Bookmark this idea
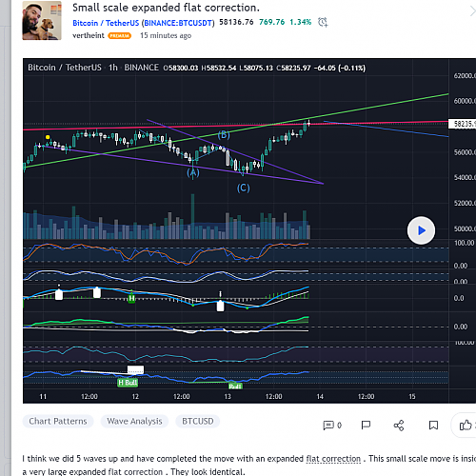The width and height of the screenshot is (476, 476). coord(433,426)
